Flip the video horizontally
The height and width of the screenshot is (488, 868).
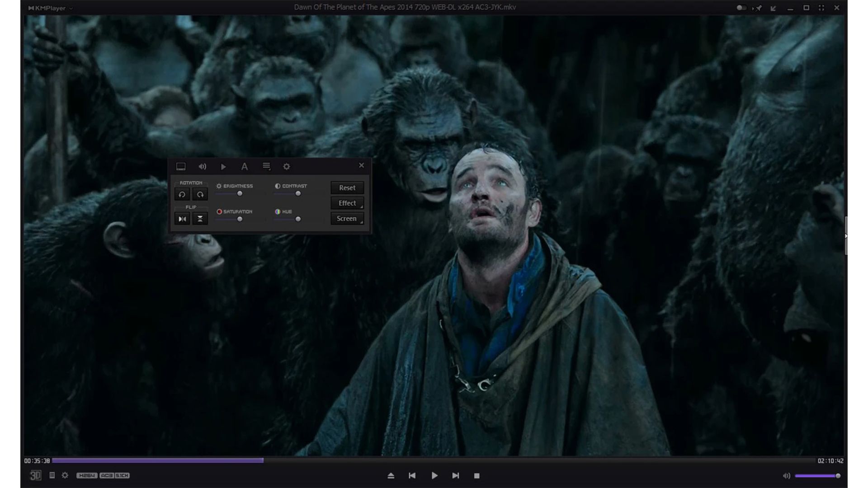point(182,218)
